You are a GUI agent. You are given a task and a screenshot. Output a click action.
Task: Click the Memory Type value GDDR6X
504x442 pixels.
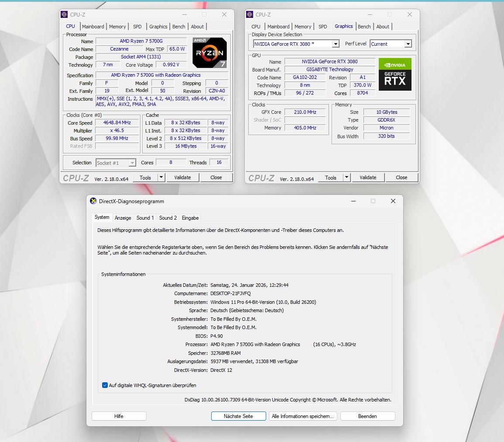coord(386,120)
